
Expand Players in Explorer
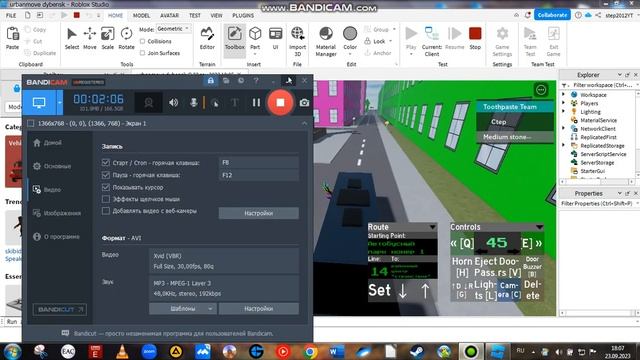coord(564,103)
